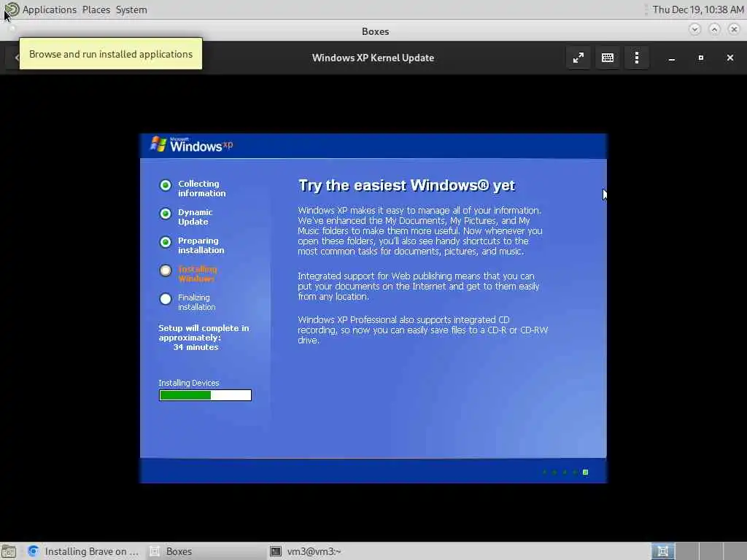747x560 pixels.
Task: Click the Windows XP Kernel Update title
Action: tap(373, 58)
